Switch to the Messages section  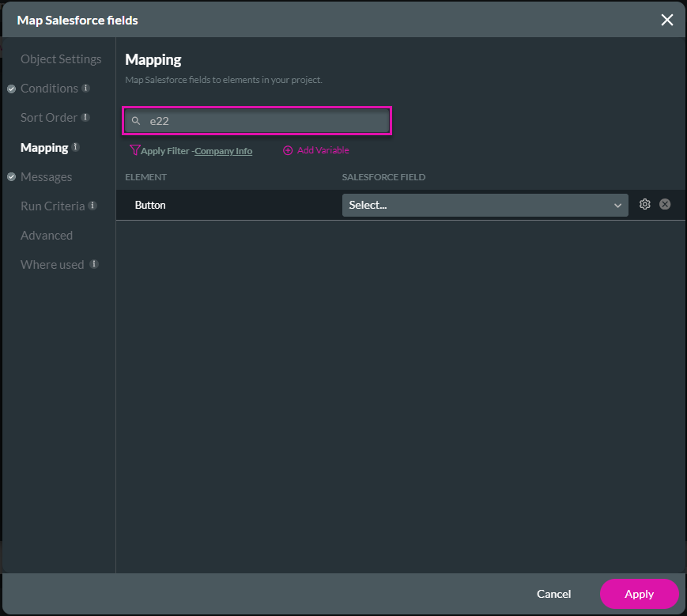(46, 177)
